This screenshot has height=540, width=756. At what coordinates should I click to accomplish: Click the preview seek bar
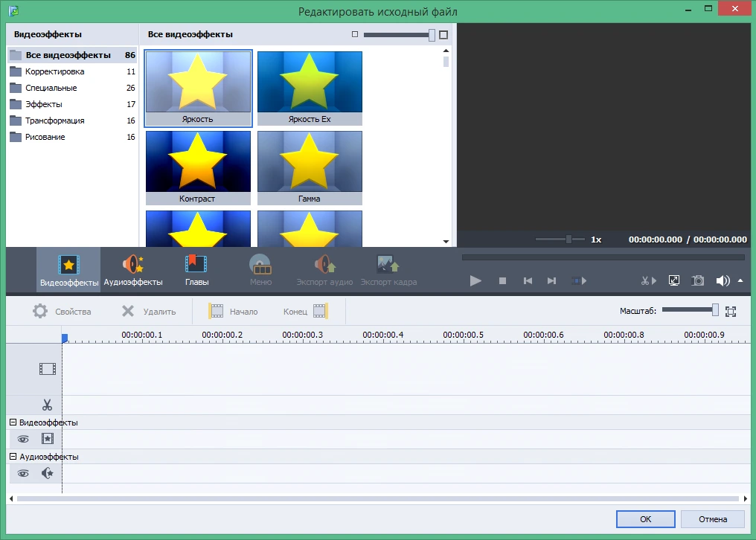[603, 257]
